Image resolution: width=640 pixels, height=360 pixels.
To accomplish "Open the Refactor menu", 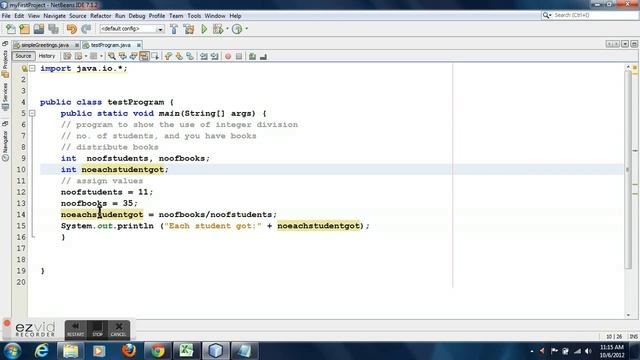I will click(x=100, y=16).
